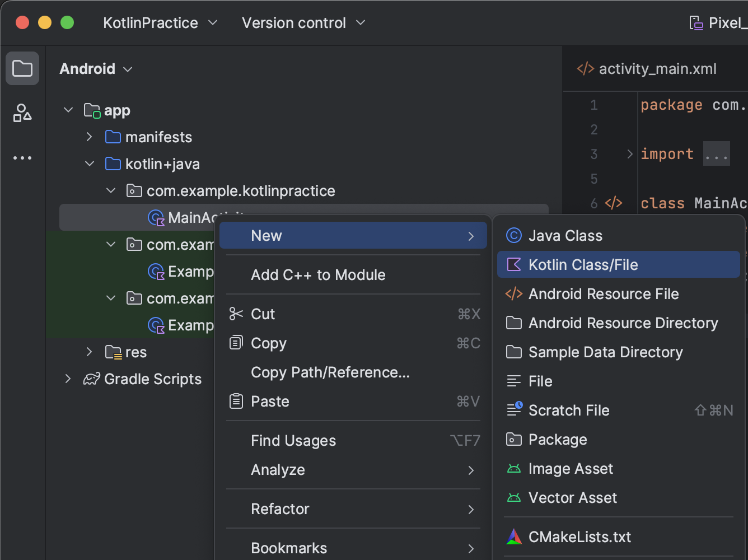Expand the Gradle Scripts node
The width and height of the screenshot is (748, 560).
(x=68, y=379)
